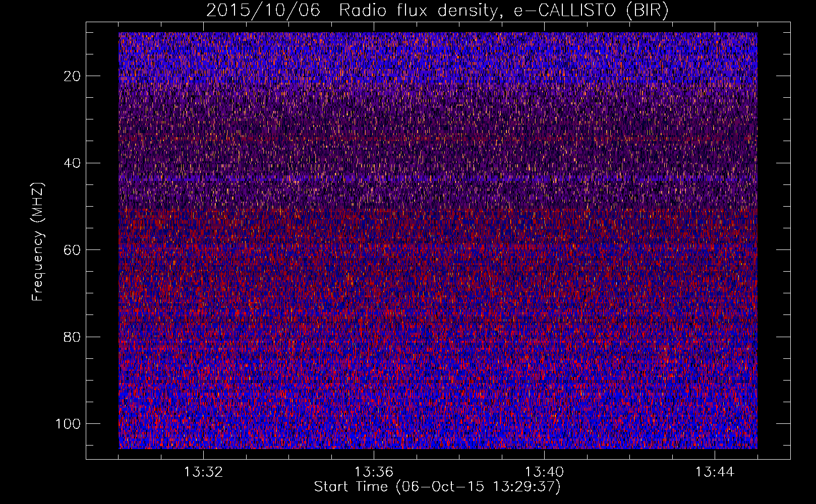Click the 13:32 time tick label
Screen dimensions: 816x504
pyautogui.click(x=203, y=472)
